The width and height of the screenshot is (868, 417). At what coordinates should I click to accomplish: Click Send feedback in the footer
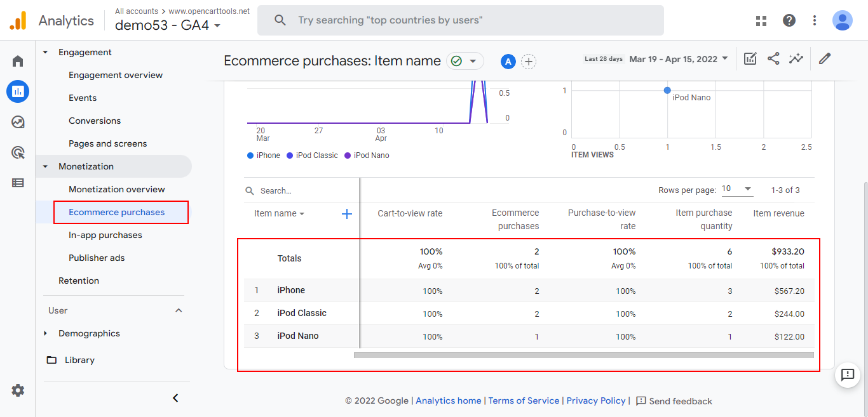674,401
